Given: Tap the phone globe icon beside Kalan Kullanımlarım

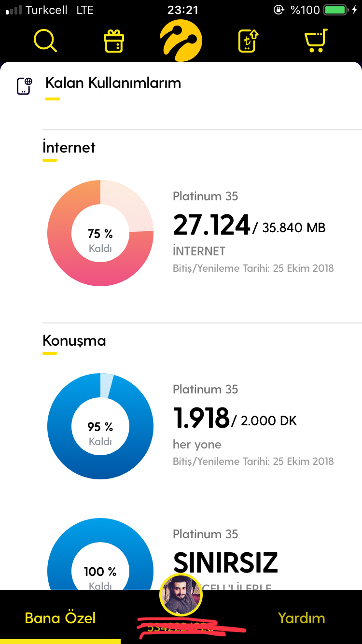Looking at the screenshot, I should click(x=24, y=86).
